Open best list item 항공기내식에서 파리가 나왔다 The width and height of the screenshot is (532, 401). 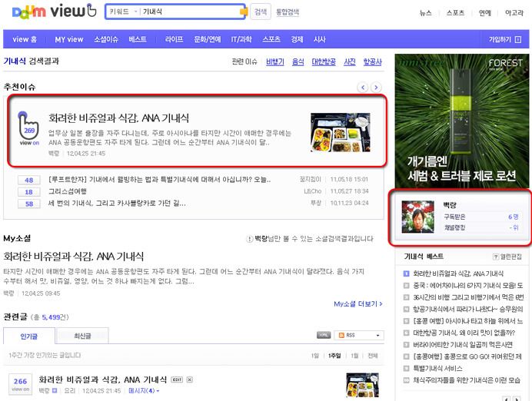pyautogui.click(x=468, y=309)
